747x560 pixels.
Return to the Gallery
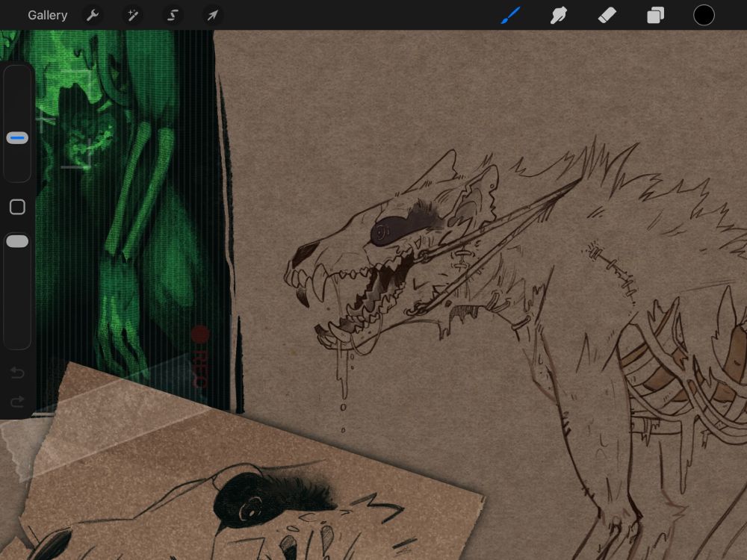pos(47,15)
